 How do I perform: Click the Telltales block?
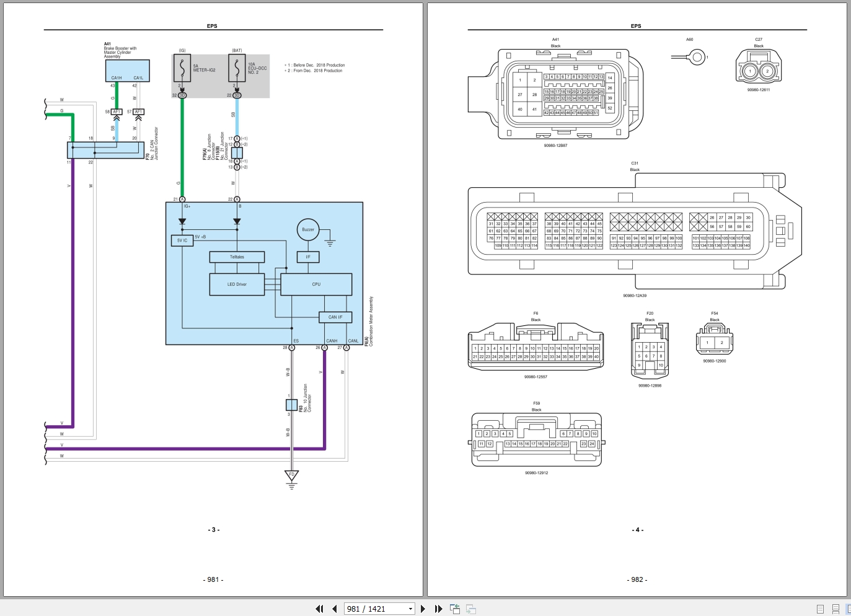tap(237, 257)
